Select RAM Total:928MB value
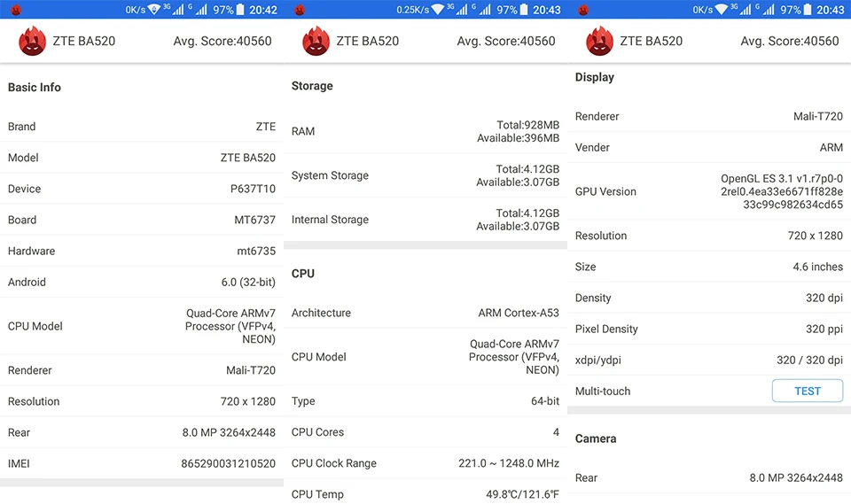The width and height of the screenshot is (851, 504). pos(528,125)
